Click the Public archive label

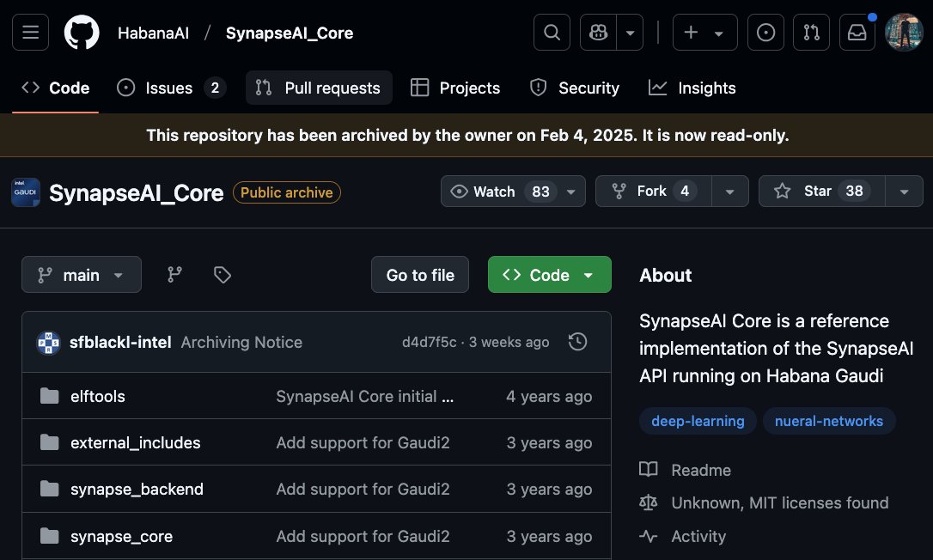287,192
